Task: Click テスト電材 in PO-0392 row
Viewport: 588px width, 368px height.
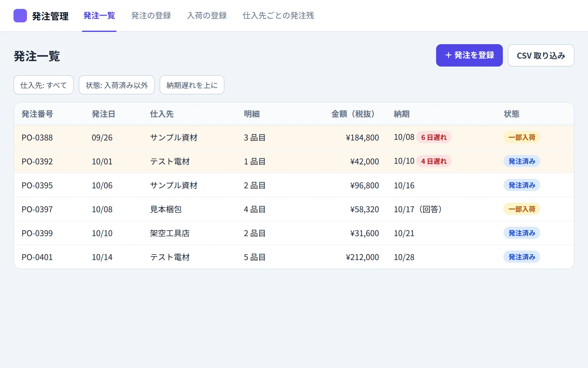Action: [x=170, y=161]
